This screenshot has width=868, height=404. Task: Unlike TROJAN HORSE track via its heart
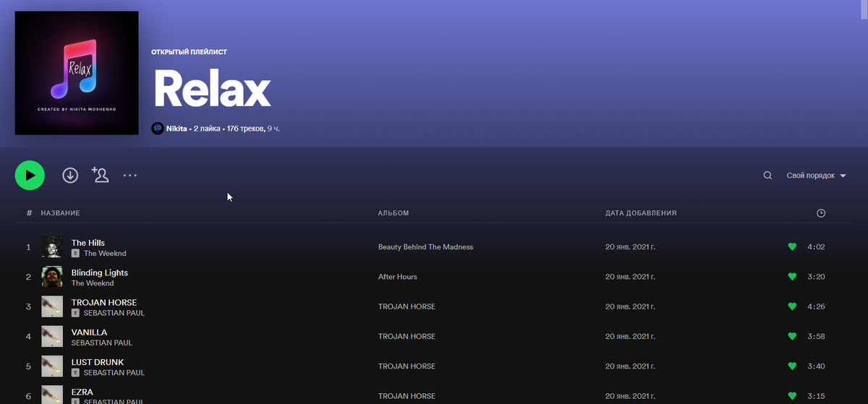(x=792, y=306)
